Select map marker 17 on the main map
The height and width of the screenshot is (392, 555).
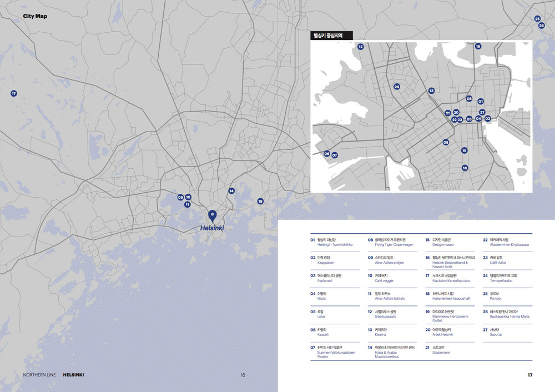coord(14,93)
